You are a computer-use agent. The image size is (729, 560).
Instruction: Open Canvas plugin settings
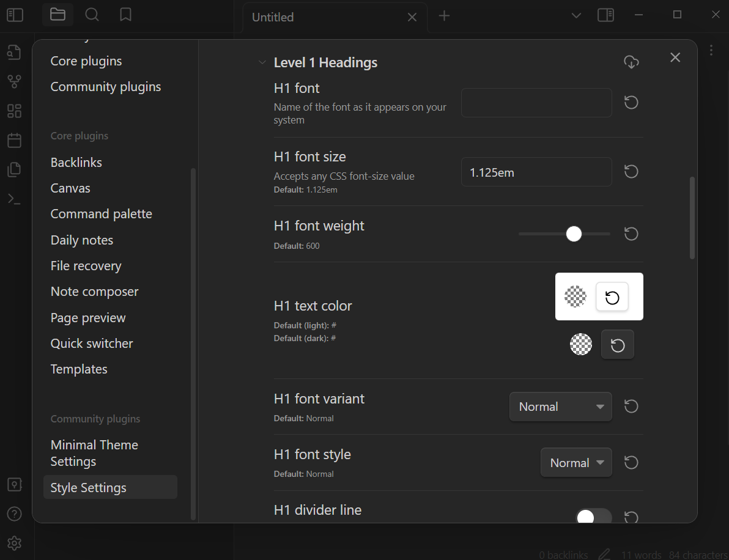coord(70,188)
